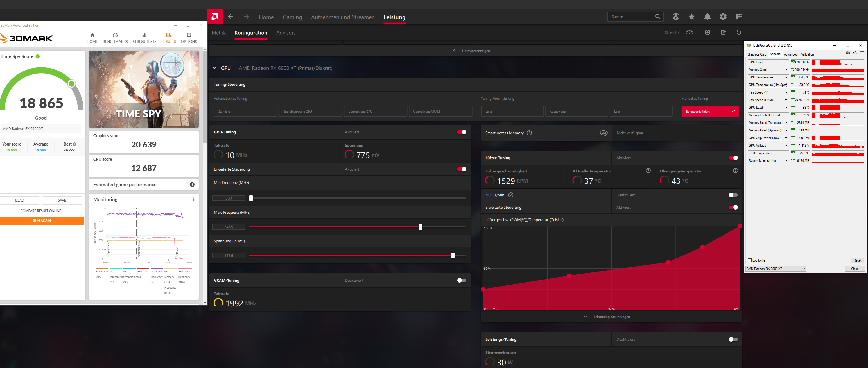Disable the GPU-Tuning toggle

462,132
